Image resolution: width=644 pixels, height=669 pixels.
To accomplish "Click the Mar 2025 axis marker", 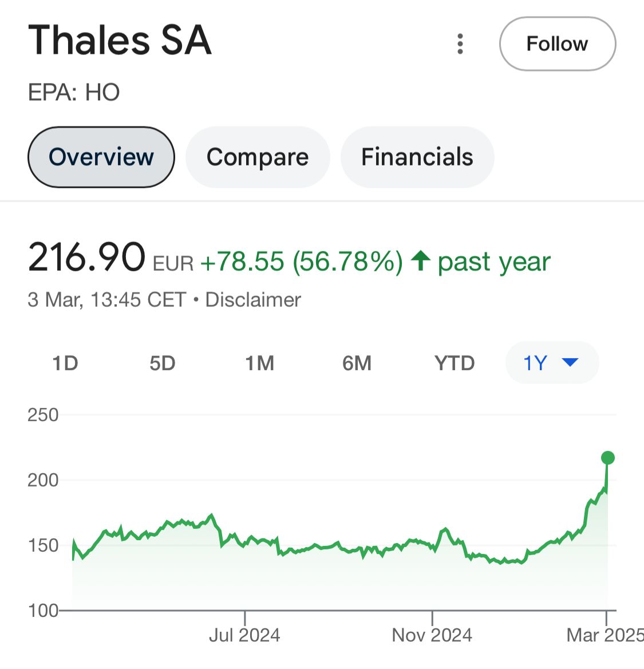I will click(605, 635).
